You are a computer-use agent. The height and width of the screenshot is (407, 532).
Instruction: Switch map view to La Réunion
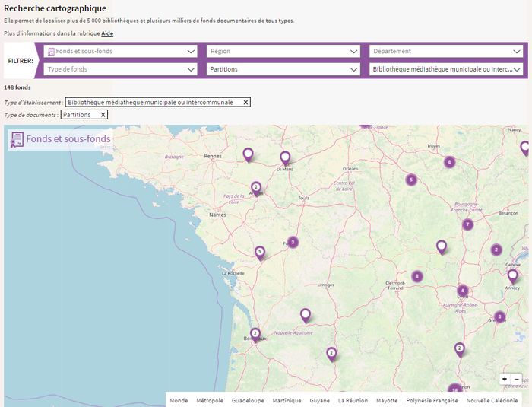pos(353,400)
